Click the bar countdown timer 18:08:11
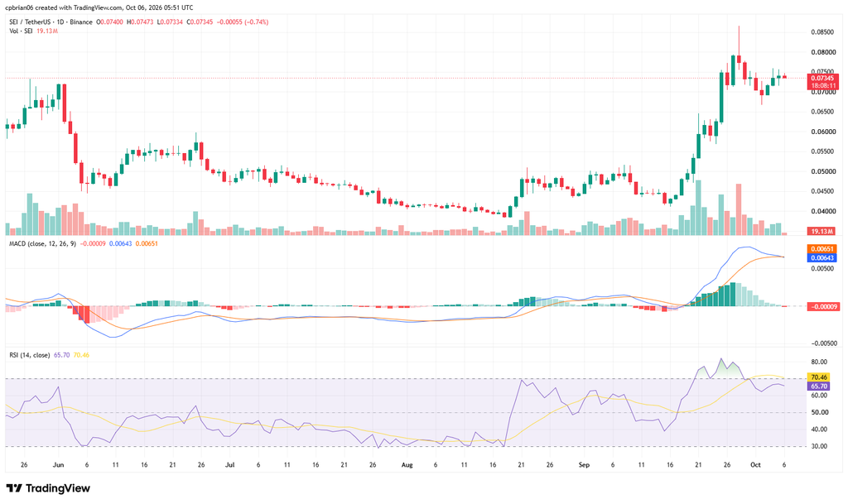The height and width of the screenshot is (504, 848). [822, 86]
